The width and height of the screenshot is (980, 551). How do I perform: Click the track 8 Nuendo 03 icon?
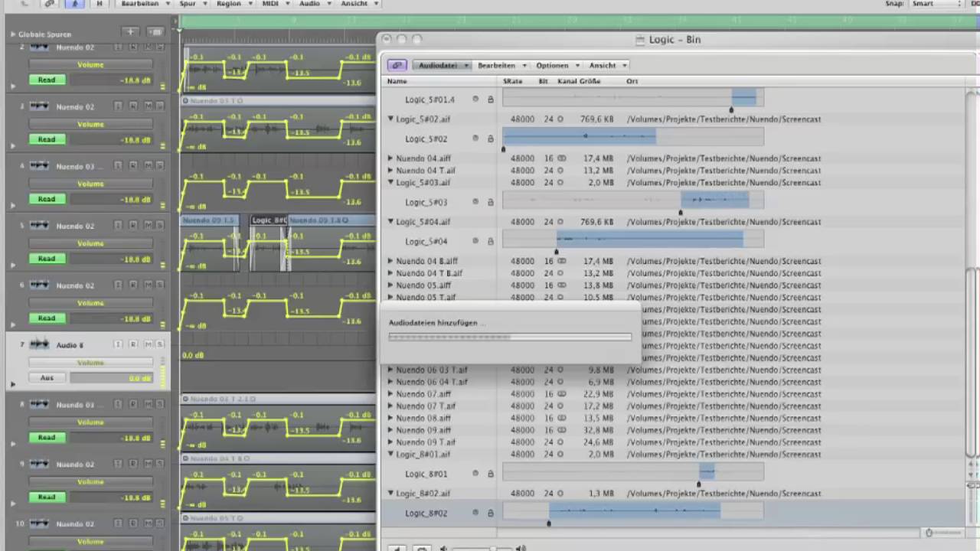pos(39,404)
